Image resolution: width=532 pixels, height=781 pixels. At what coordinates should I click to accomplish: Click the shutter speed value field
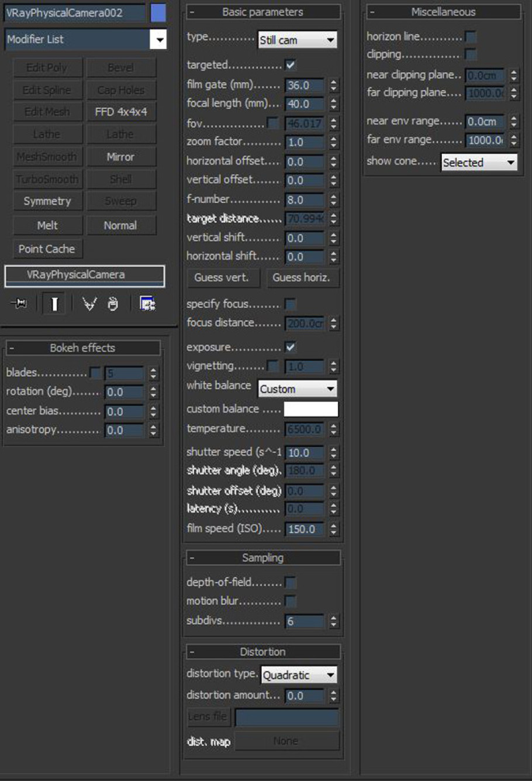[305, 453]
